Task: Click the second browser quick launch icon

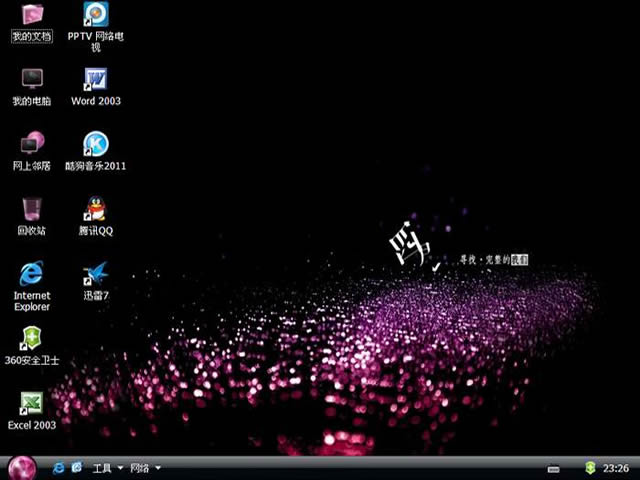Action: pos(77,468)
